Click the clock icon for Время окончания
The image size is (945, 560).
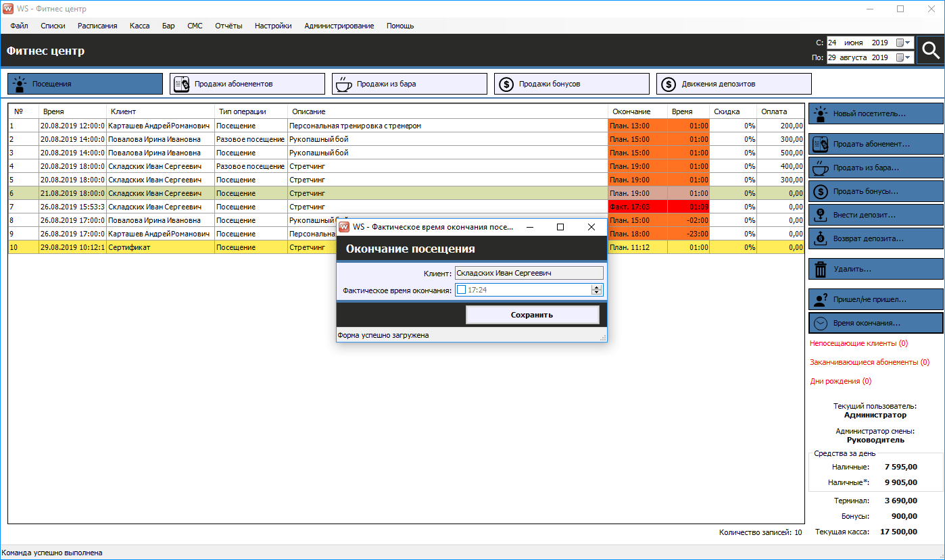tap(821, 323)
